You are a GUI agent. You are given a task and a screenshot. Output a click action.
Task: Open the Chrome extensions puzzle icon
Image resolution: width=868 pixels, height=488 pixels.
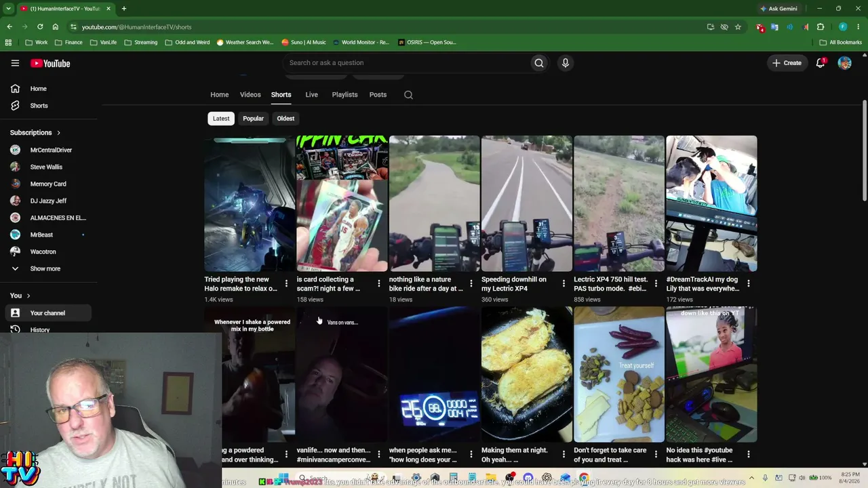[x=821, y=27]
